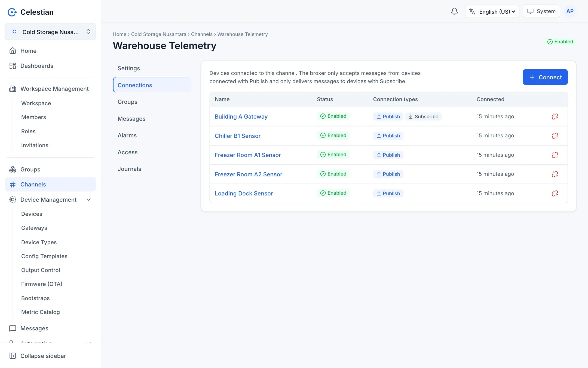The height and width of the screenshot is (368, 588).
Task: Open sidebar Messages with chat icon
Action: pyautogui.click(x=50, y=328)
